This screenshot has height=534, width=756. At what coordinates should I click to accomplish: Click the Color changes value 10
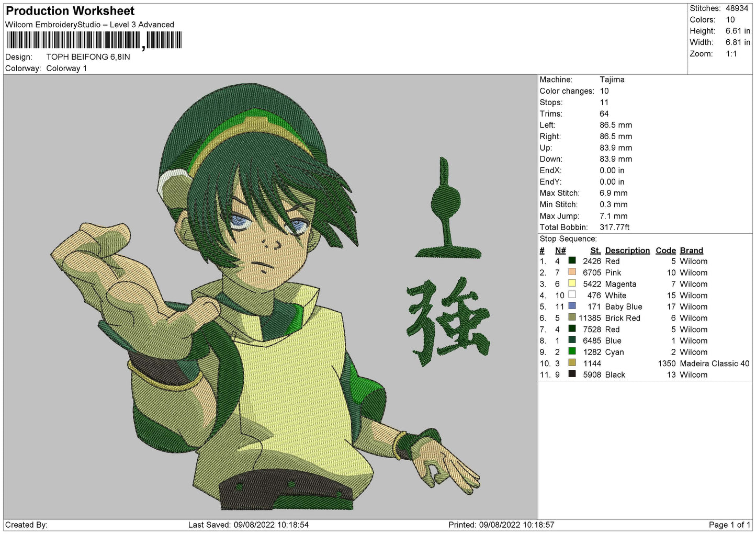click(604, 91)
